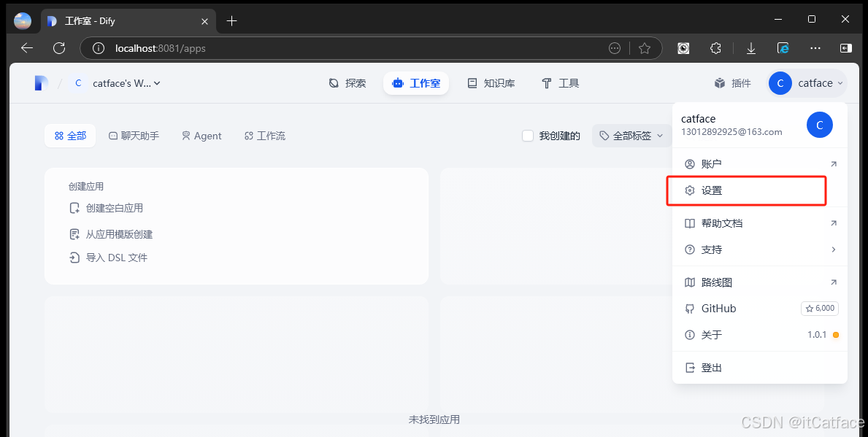This screenshot has width=868, height=437.
Task: Open 关于 version info entry
Action: coord(760,335)
